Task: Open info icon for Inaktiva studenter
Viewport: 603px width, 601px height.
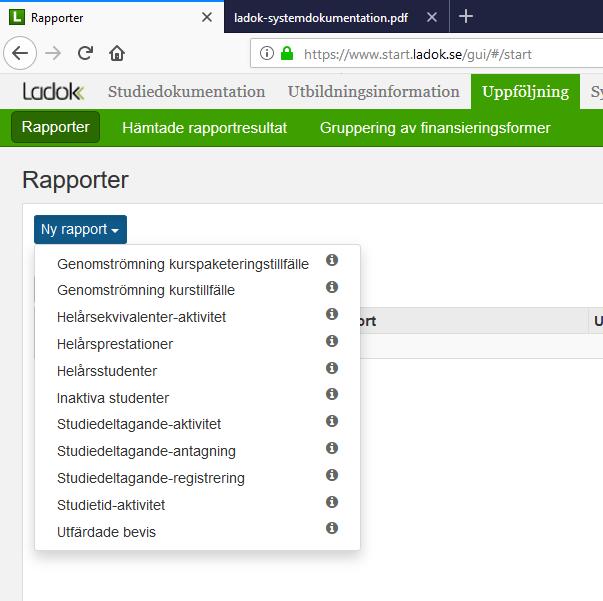Action: tap(332, 394)
